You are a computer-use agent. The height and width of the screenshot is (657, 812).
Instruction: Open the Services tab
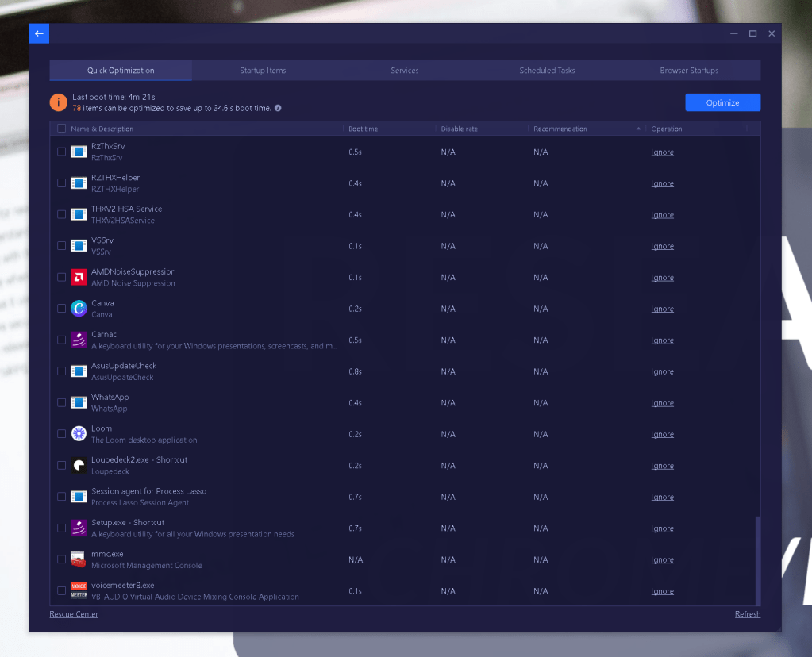(405, 71)
